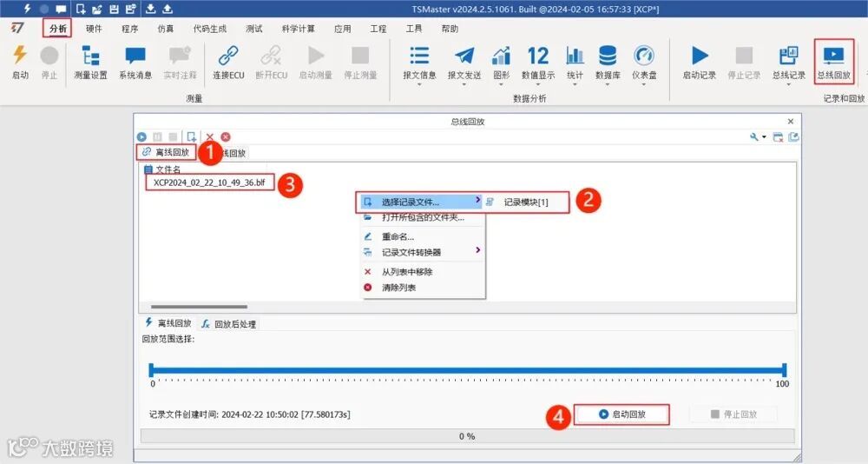Click the title bar save icon
Screen dimensions: 868x464
114,9
